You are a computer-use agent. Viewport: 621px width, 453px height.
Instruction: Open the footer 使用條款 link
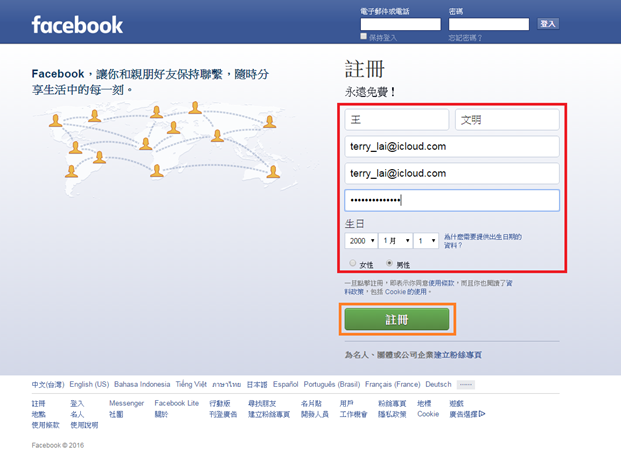[46, 425]
